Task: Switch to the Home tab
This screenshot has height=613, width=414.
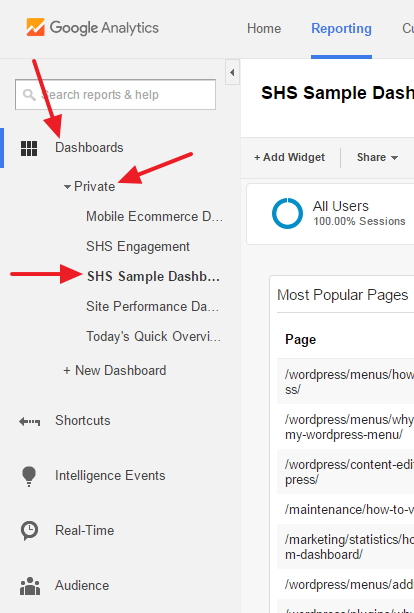Action: click(264, 29)
